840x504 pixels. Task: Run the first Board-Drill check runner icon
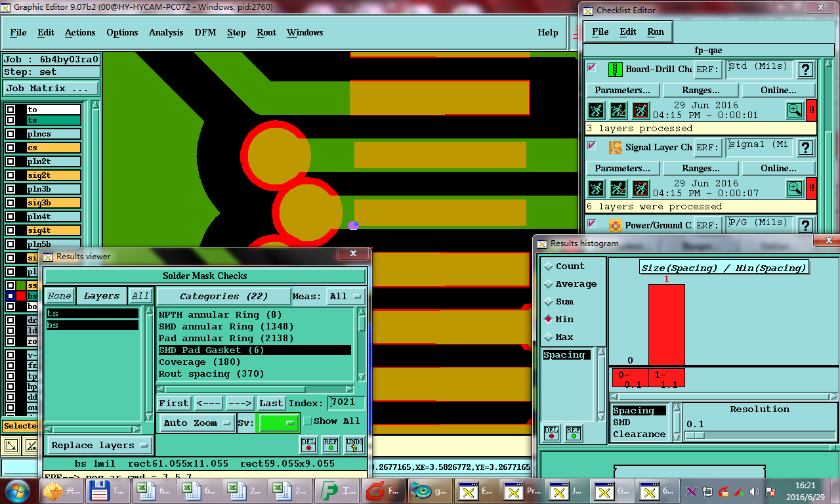pos(595,110)
